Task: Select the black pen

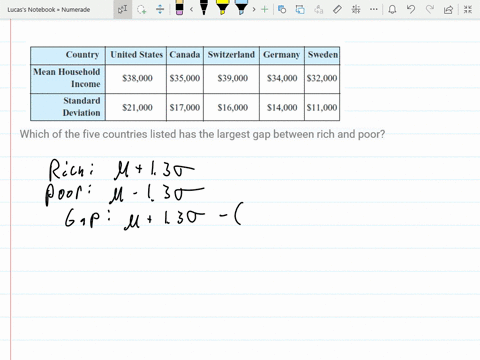Action: point(204,8)
